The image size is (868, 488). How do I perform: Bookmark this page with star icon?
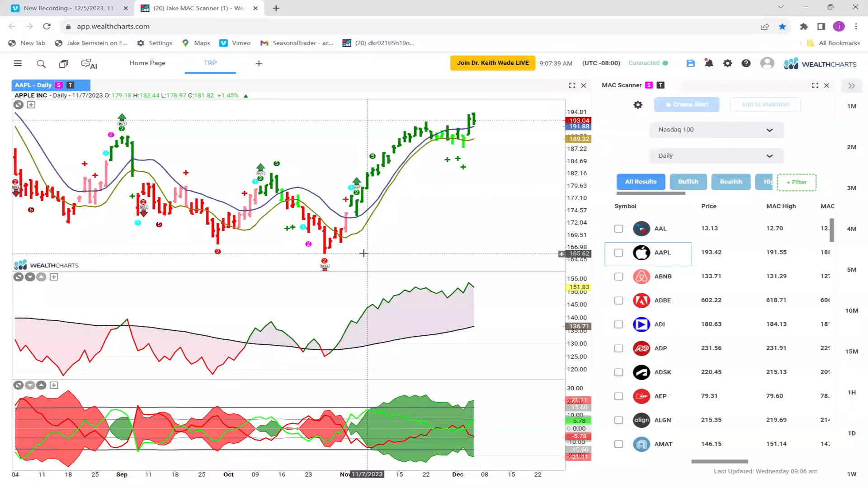tap(783, 27)
